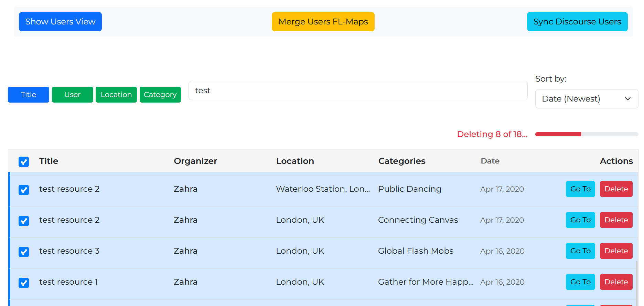644x306 pixels.
Task: Click the search field containing 'test'
Action: [358, 91]
